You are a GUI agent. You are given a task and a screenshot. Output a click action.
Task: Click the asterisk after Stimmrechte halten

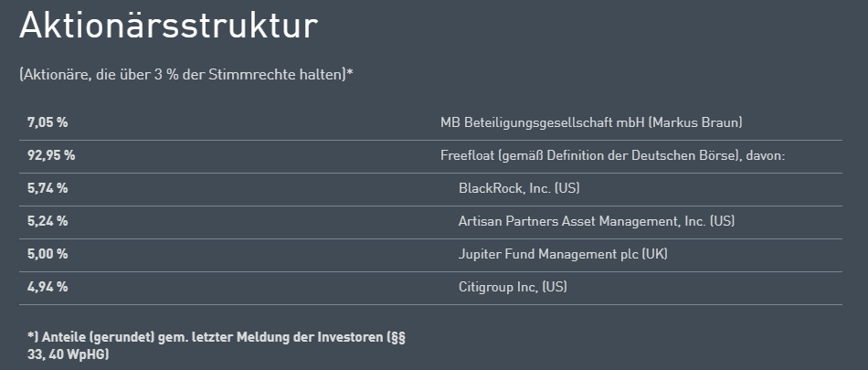tap(350, 72)
